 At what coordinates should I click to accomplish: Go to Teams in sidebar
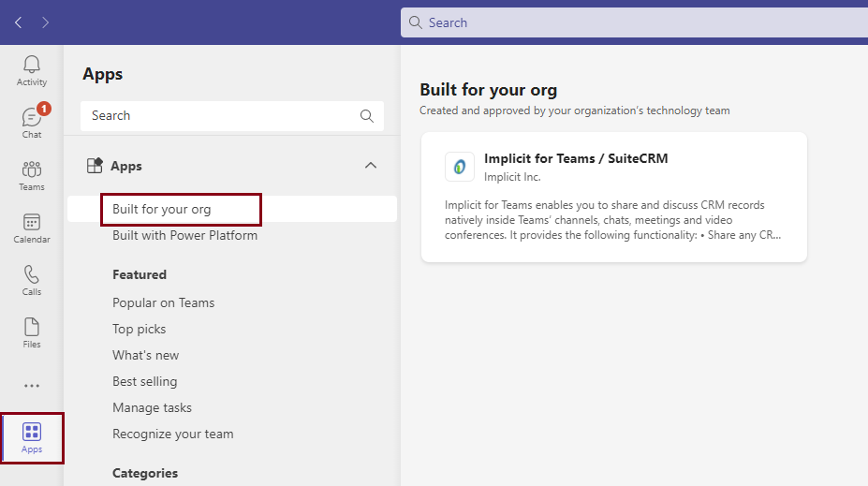tap(32, 175)
